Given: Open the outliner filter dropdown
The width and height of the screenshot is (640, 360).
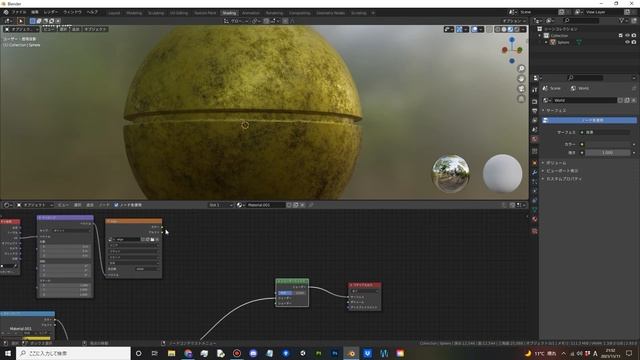Looking at the screenshot, I should click(x=623, y=20).
